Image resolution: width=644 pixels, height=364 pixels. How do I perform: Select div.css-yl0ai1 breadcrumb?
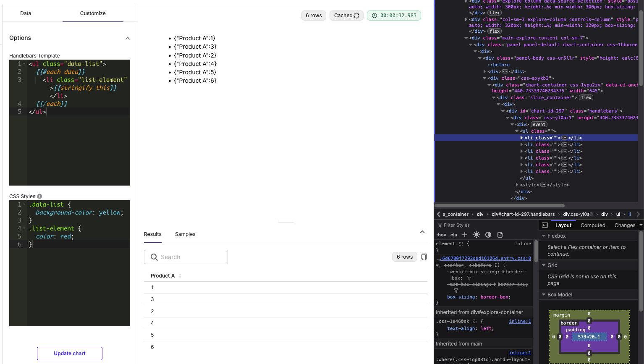578,214
